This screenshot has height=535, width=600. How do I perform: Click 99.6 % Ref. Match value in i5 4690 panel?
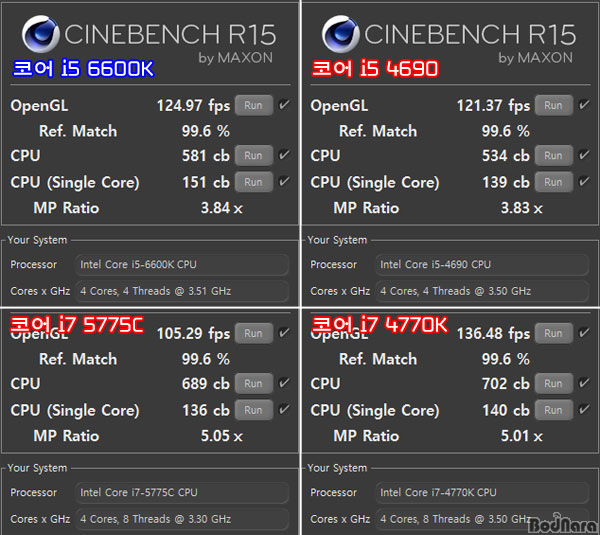point(506,131)
